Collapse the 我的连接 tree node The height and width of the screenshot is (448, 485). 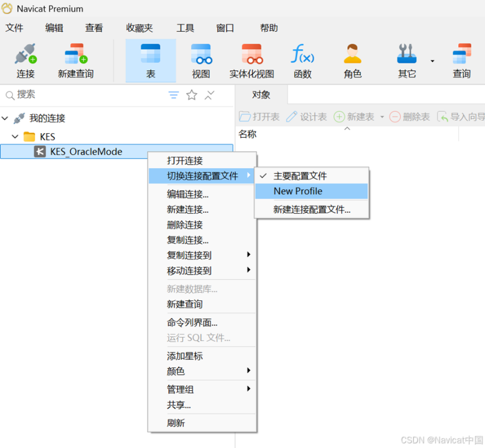point(5,119)
